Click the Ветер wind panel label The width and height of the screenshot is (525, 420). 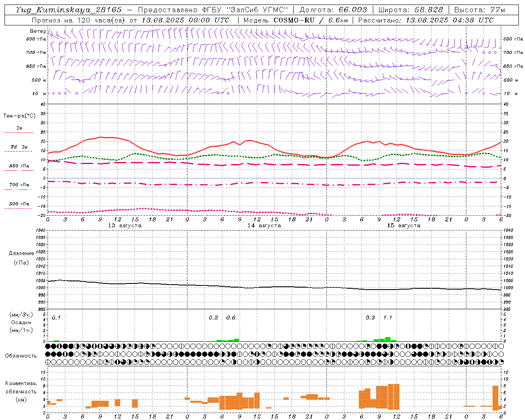pos(38,31)
